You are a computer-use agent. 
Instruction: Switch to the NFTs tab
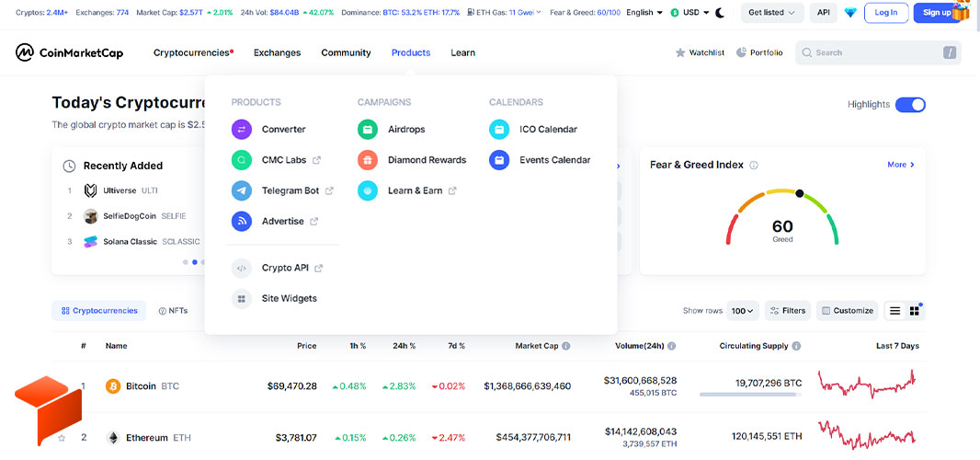click(x=173, y=311)
